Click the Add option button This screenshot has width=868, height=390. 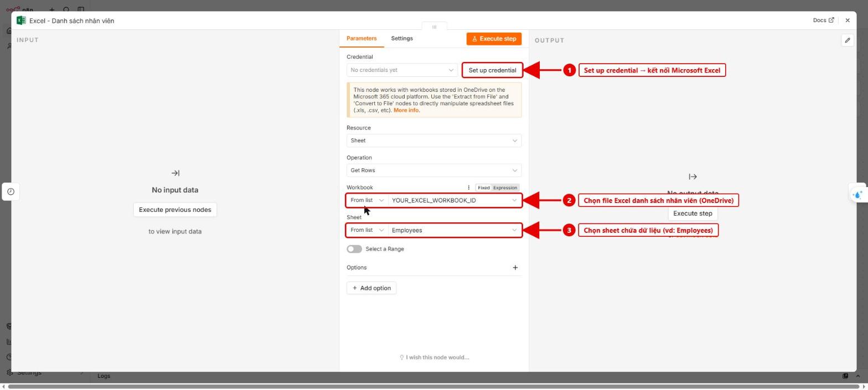click(371, 288)
